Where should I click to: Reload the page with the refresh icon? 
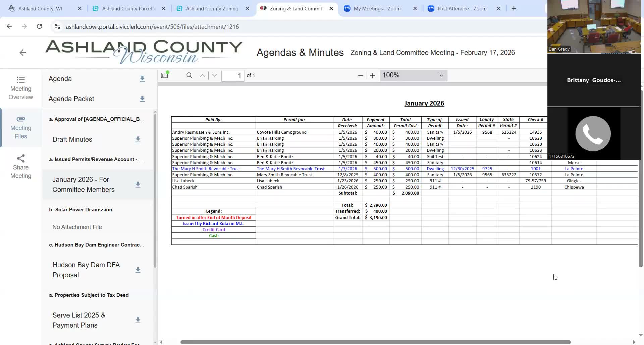39,26
